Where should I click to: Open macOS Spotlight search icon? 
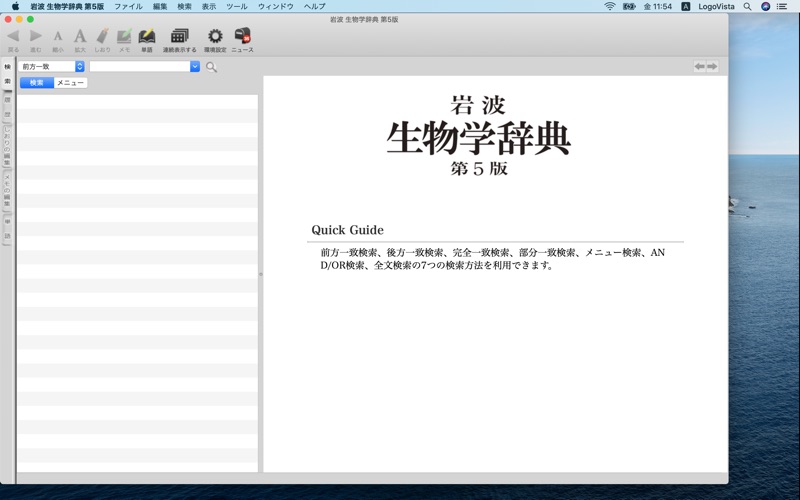(747, 6)
